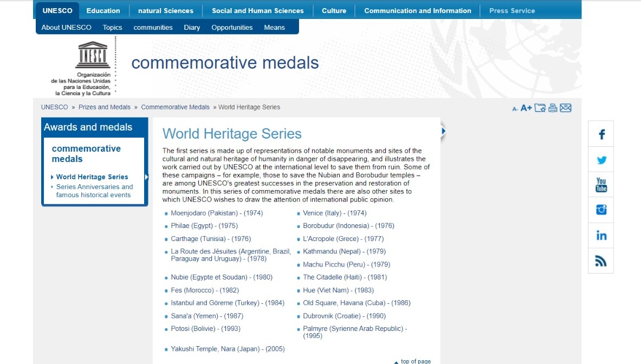Open the Education tab
Screen dimensions: 641x364
[x=103, y=11]
